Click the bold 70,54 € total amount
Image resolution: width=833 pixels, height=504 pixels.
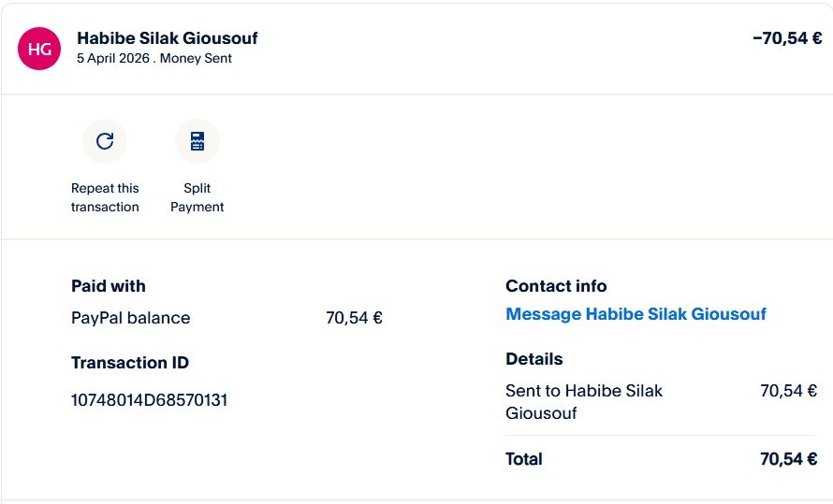coord(788,459)
